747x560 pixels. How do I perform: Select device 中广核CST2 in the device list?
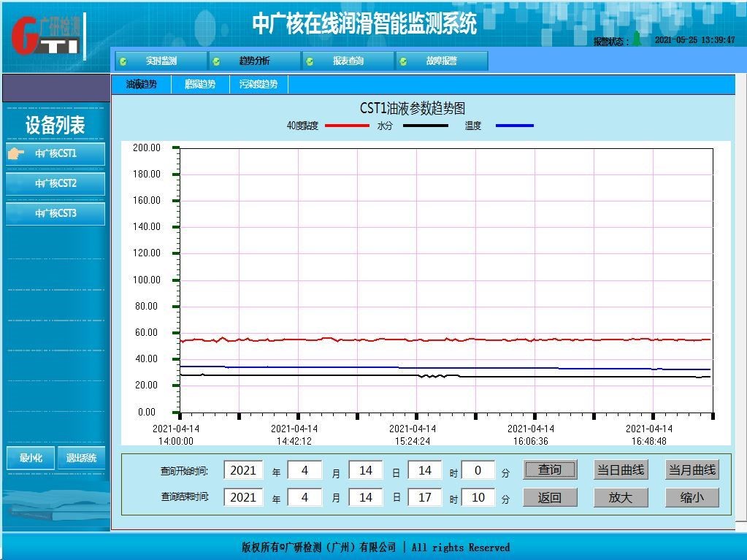click(x=55, y=183)
